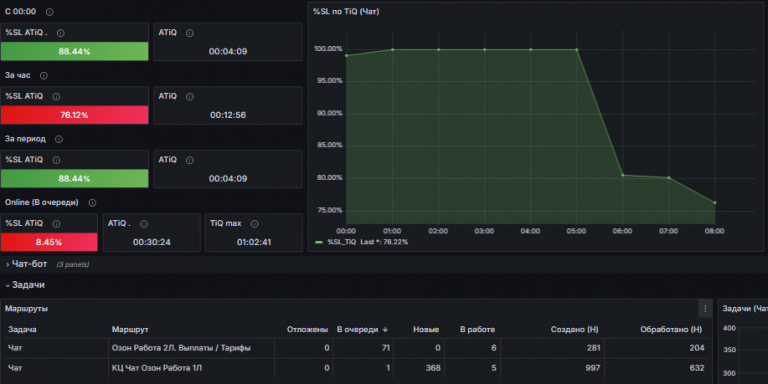768x384 pixels.
Task: Click the red 8.45% stat value
Action: pyautogui.click(x=49, y=242)
